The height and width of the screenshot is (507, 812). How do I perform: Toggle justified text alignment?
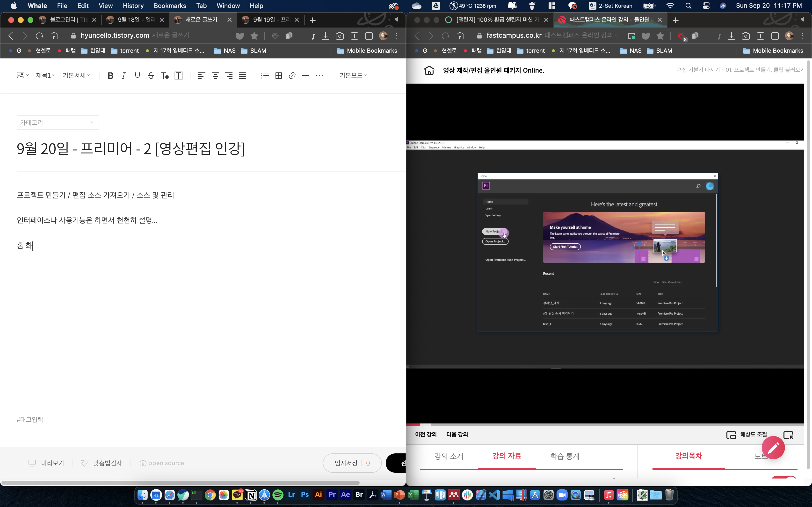tap(242, 75)
